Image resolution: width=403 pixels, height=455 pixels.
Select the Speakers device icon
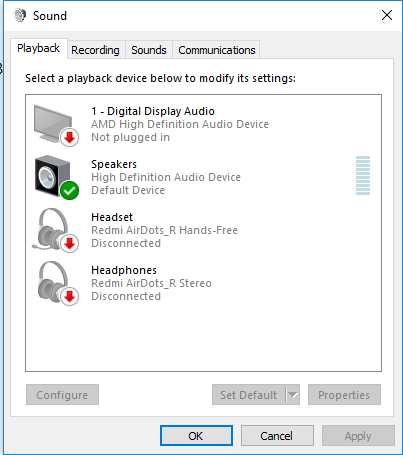[56, 177]
